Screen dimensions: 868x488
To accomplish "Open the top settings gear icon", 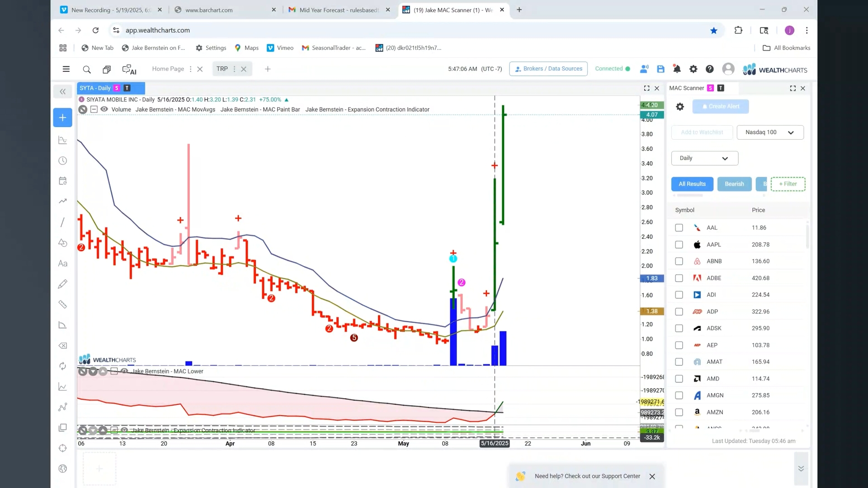I will [693, 69].
